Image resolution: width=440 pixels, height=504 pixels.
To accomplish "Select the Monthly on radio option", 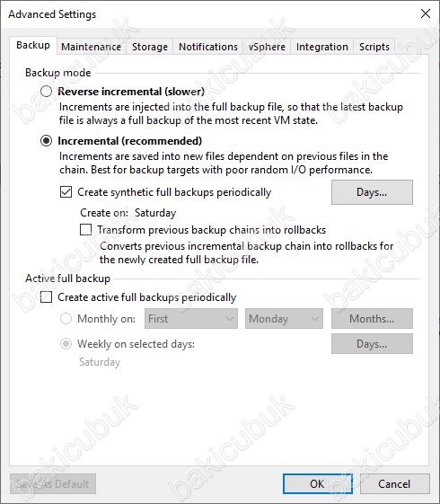I will click(66, 319).
